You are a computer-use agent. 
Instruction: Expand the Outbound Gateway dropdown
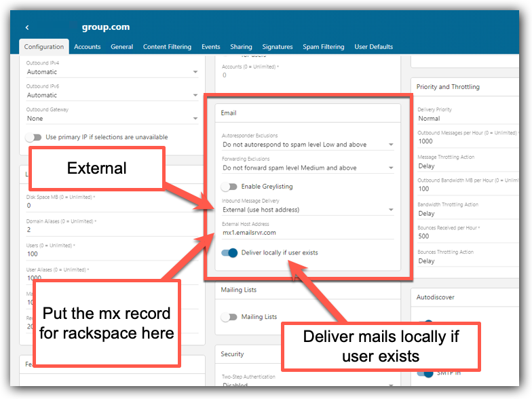(112, 119)
